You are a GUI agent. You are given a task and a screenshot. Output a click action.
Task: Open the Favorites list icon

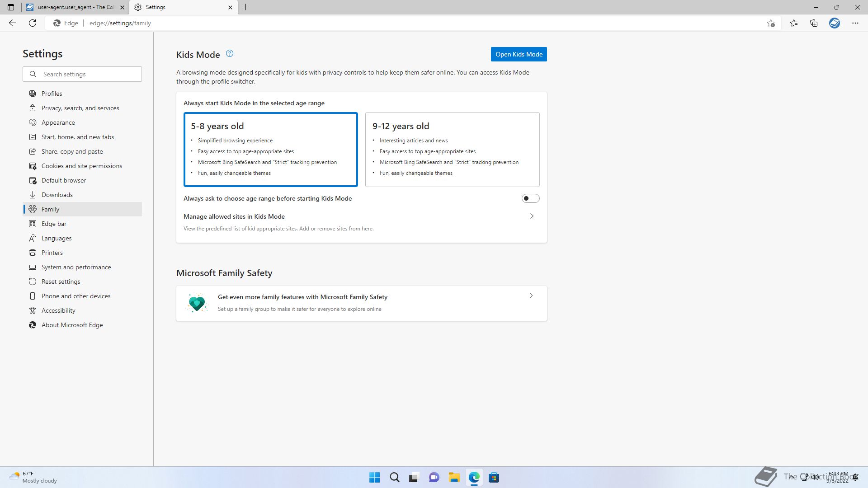(794, 23)
